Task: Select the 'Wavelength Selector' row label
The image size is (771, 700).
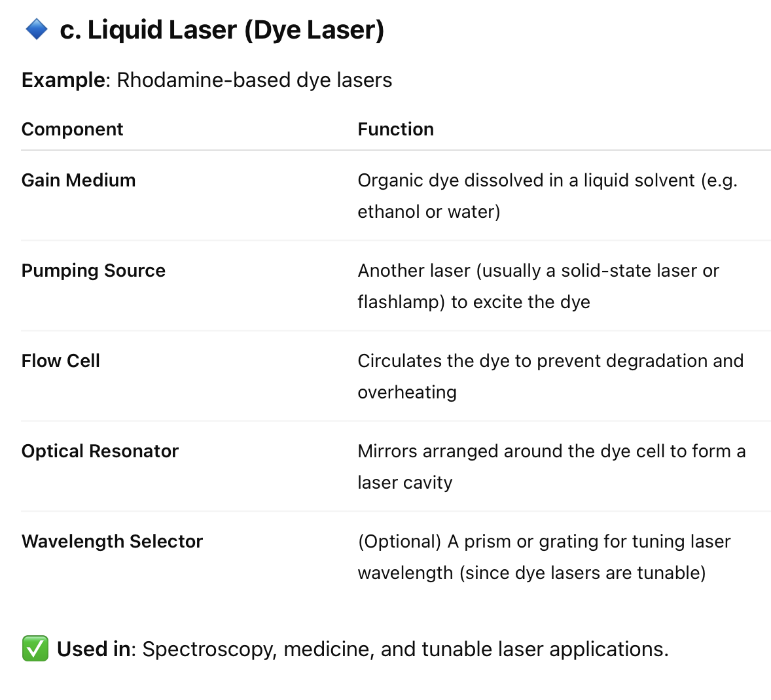Action: (x=112, y=541)
